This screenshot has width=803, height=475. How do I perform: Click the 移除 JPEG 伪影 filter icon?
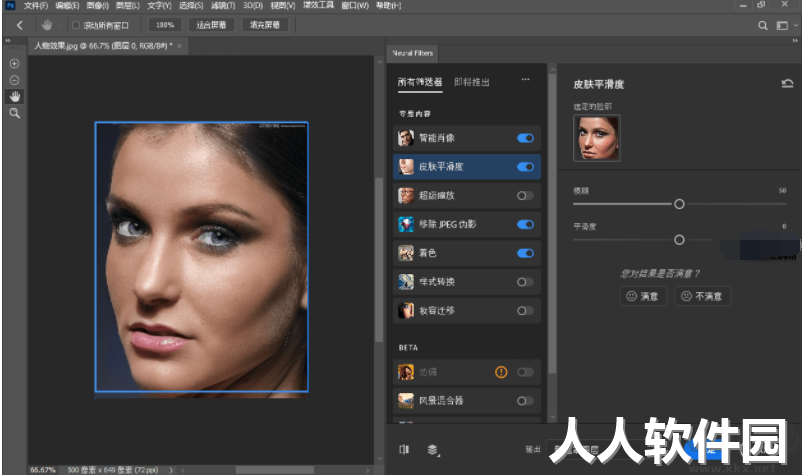[406, 224]
